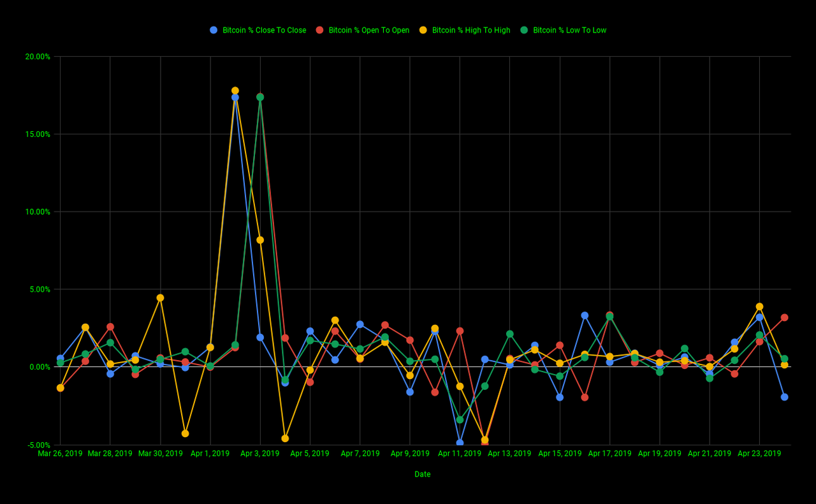Screen dimensions: 816x504
Task: Click the blue lowest point on Apr 11
Action: [x=460, y=442]
